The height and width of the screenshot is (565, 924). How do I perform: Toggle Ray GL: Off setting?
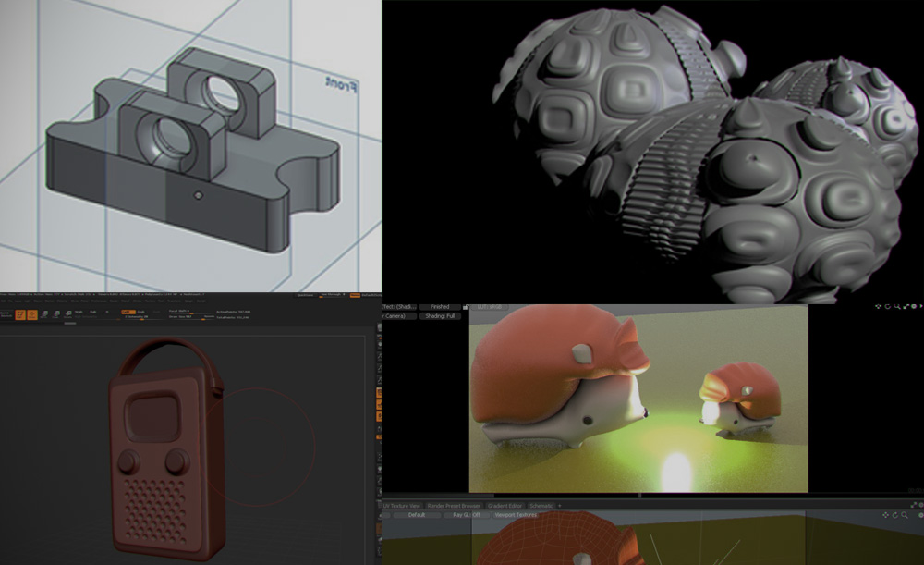[464, 515]
